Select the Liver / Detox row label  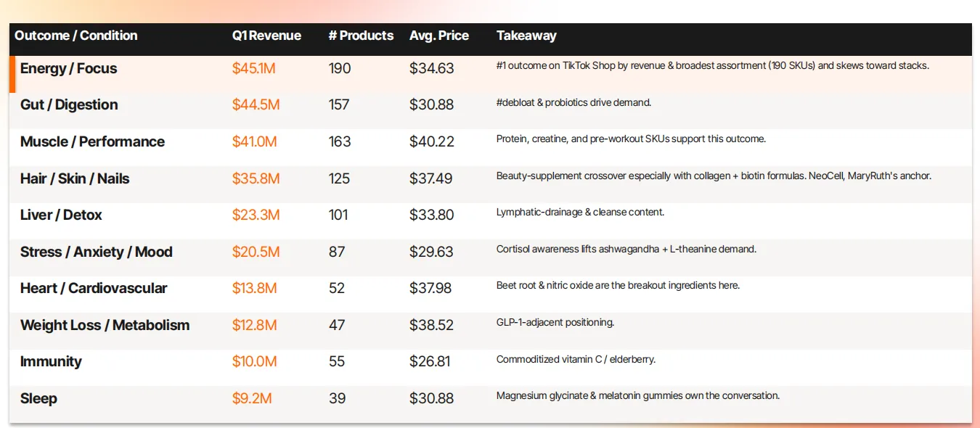[61, 215]
